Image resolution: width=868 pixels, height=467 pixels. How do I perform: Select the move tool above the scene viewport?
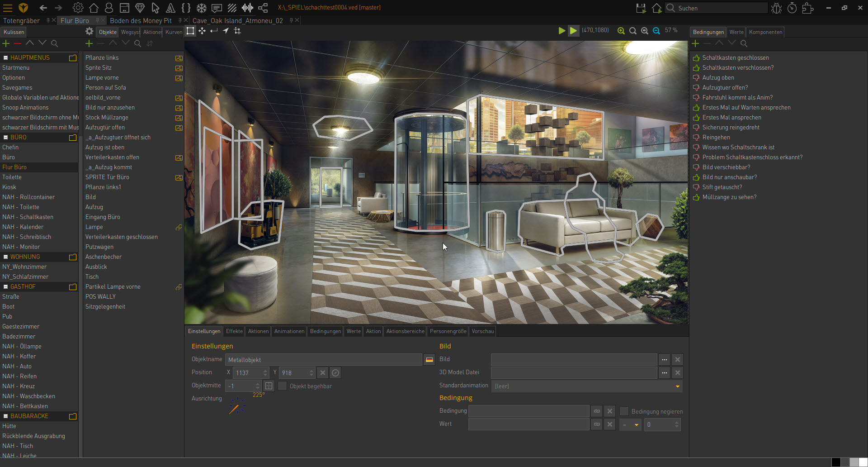(202, 31)
